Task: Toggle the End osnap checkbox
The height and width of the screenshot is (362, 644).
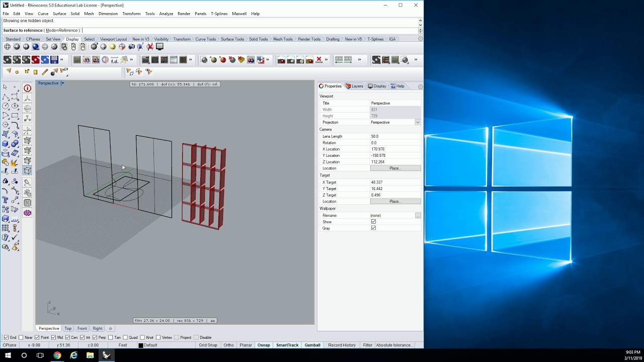Action: click(x=6, y=337)
